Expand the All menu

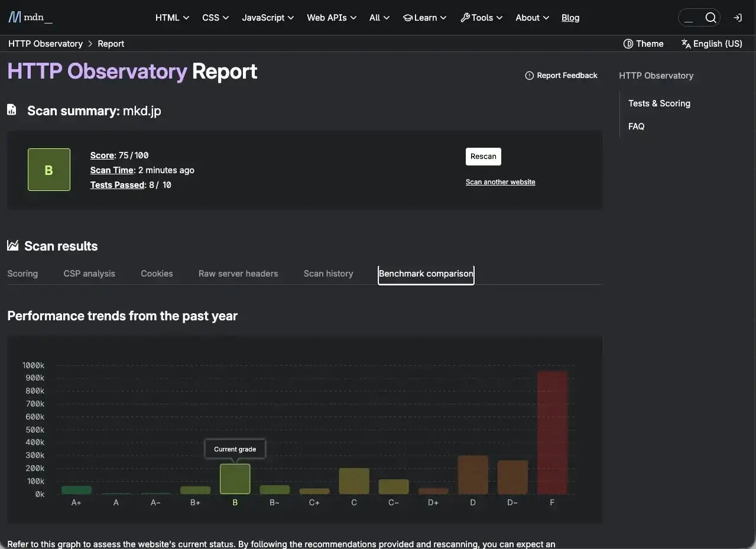(x=379, y=18)
